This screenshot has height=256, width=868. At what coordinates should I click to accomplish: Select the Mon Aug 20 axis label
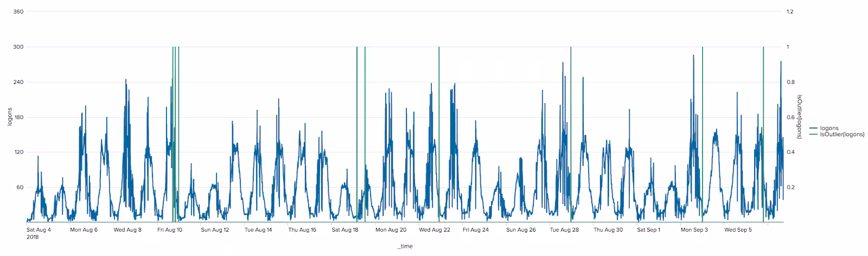tap(391, 230)
